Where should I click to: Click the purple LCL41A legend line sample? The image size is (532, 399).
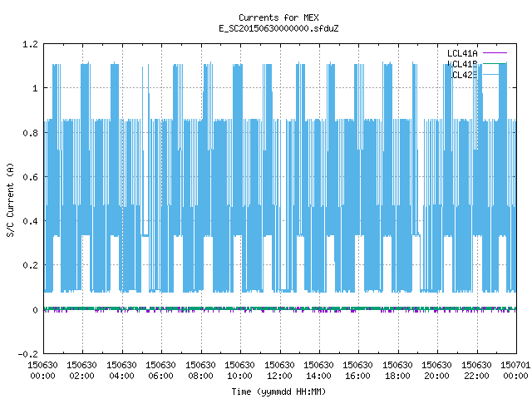[495, 53]
